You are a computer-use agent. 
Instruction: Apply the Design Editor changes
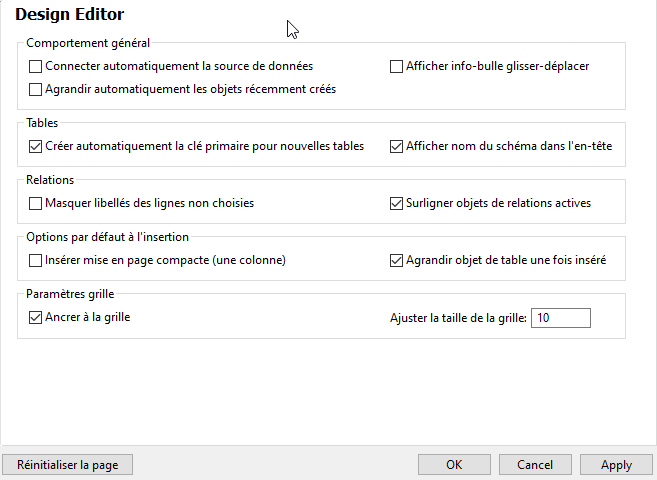(616, 465)
